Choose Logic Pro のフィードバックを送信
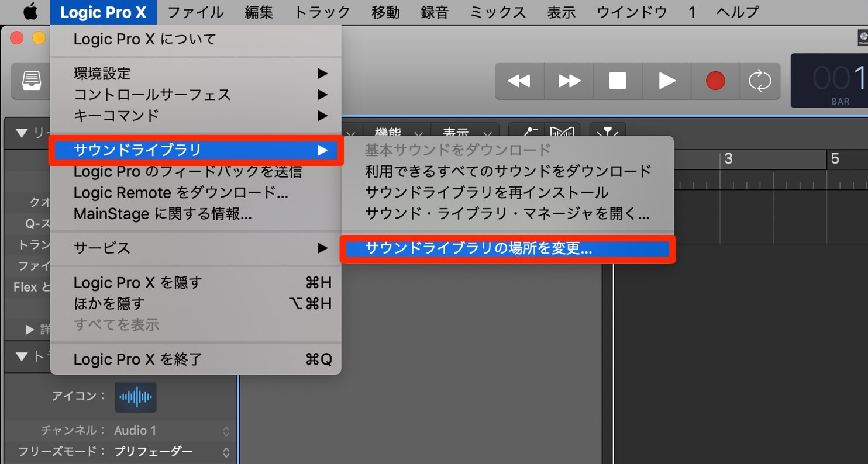Image resolution: width=868 pixels, height=464 pixels. click(x=195, y=172)
